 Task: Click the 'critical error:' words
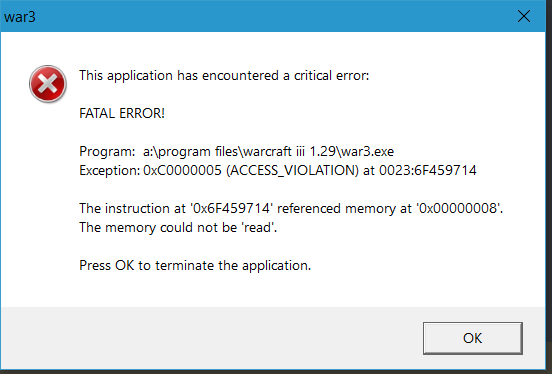(332, 75)
